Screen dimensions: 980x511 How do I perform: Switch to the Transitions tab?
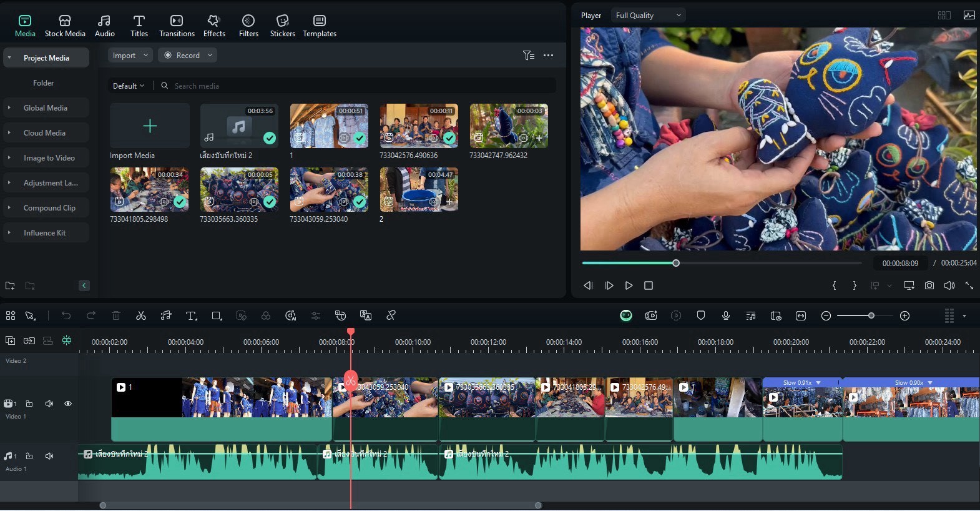click(177, 26)
